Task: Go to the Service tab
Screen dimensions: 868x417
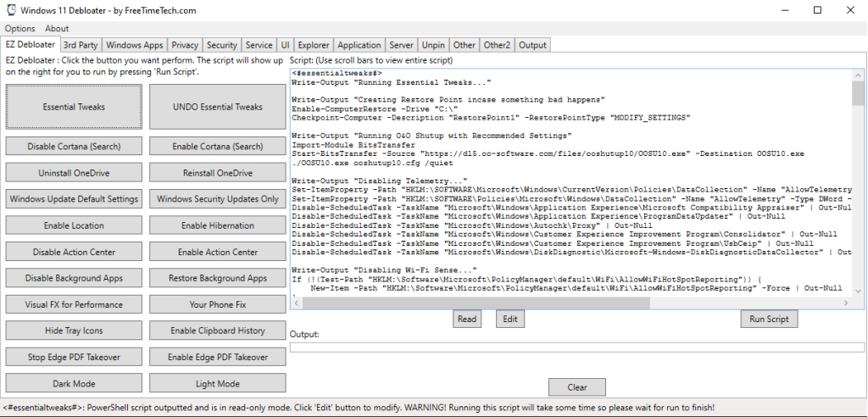Action: pyautogui.click(x=259, y=46)
